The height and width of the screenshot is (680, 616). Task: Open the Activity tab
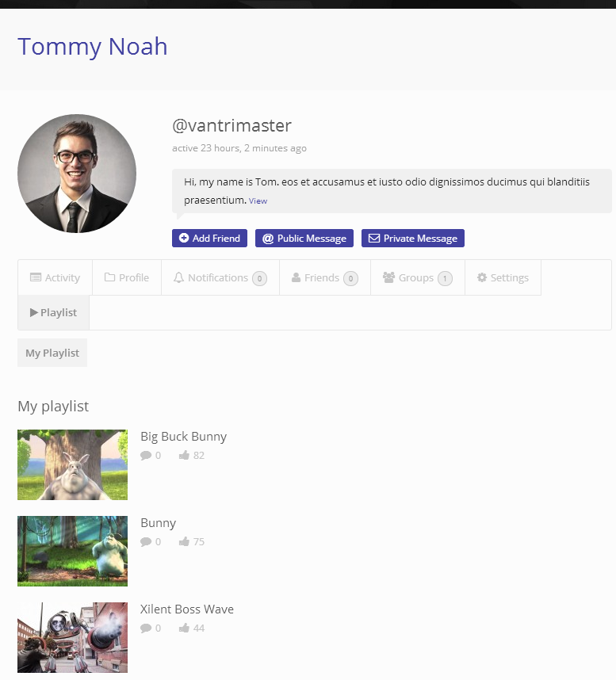tap(55, 278)
